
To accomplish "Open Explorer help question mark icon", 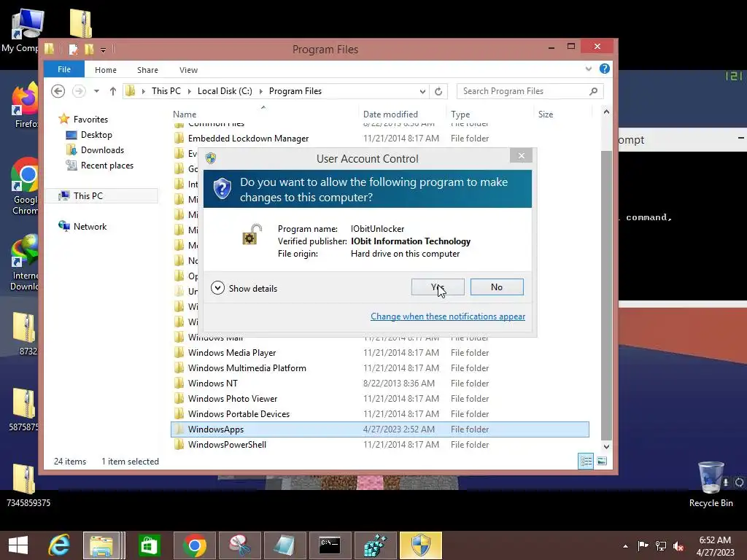I will coord(604,69).
